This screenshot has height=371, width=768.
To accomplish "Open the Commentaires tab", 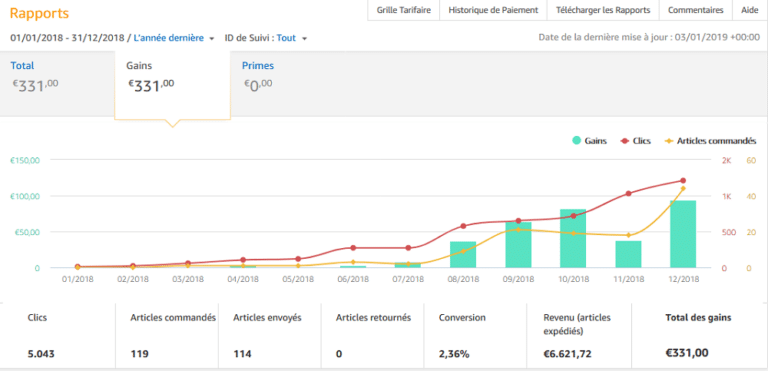I will coord(696,10).
